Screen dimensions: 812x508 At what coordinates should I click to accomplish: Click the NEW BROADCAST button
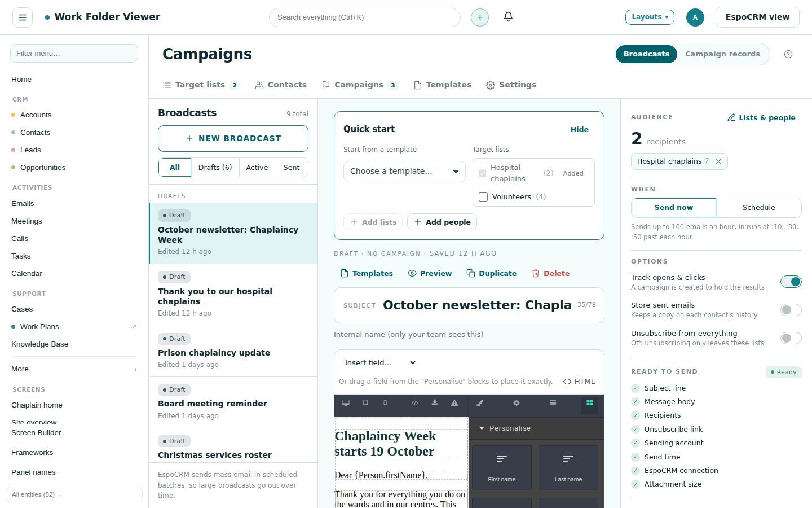pyautogui.click(x=233, y=138)
